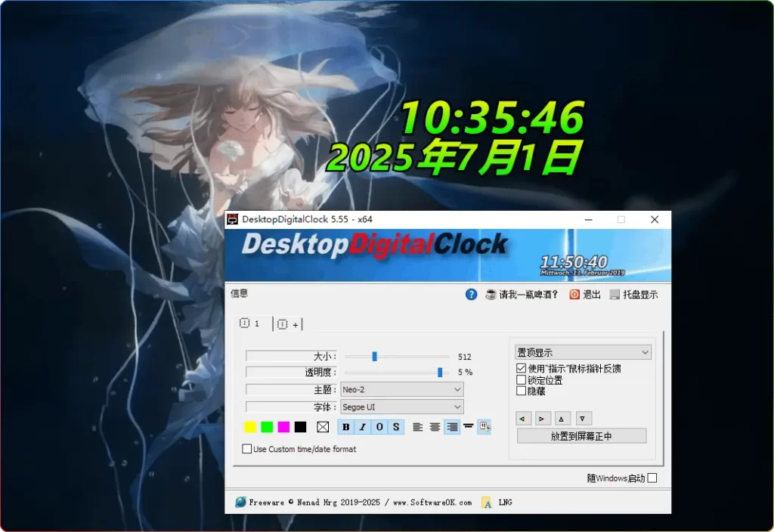Open the 主题 Neo-2 dropdown

[x=402, y=389]
